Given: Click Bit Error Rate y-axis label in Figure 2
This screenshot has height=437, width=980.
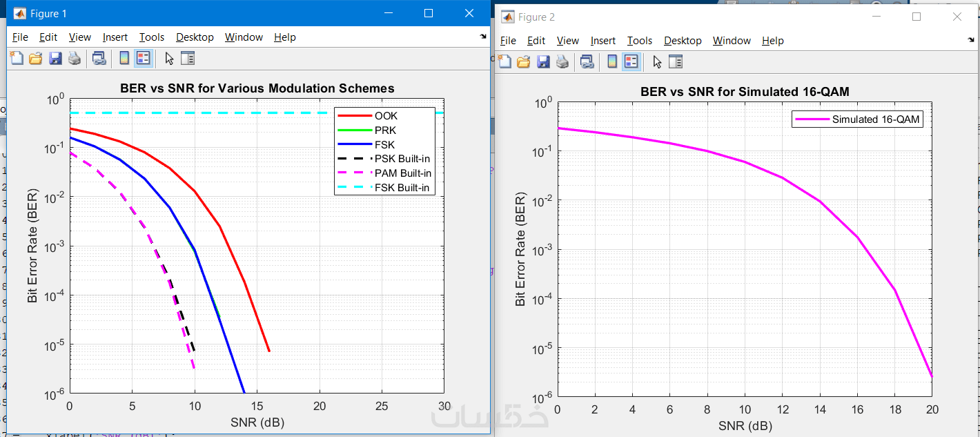Looking at the screenshot, I should (520, 249).
